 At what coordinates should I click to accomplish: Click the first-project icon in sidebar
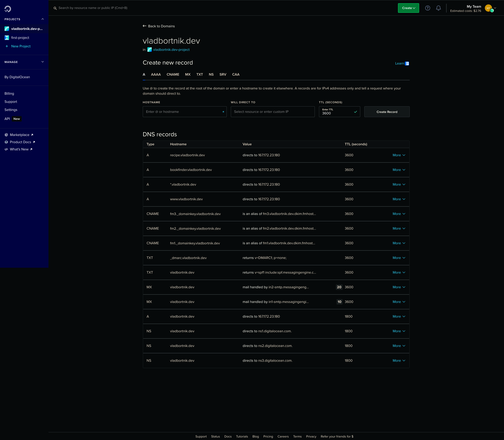(6, 38)
